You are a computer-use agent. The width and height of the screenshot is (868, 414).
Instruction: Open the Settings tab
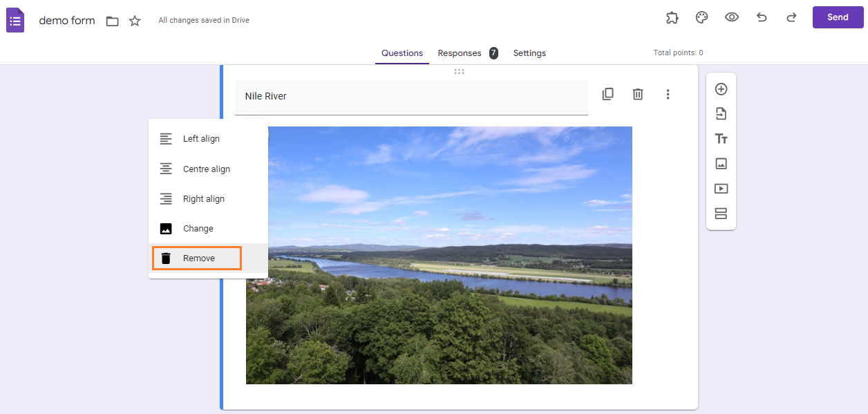click(x=529, y=53)
